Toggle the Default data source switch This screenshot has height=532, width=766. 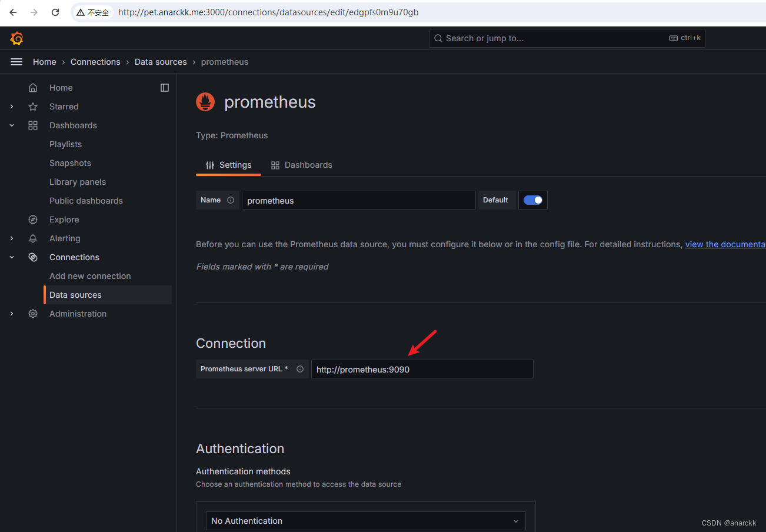(x=533, y=200)
